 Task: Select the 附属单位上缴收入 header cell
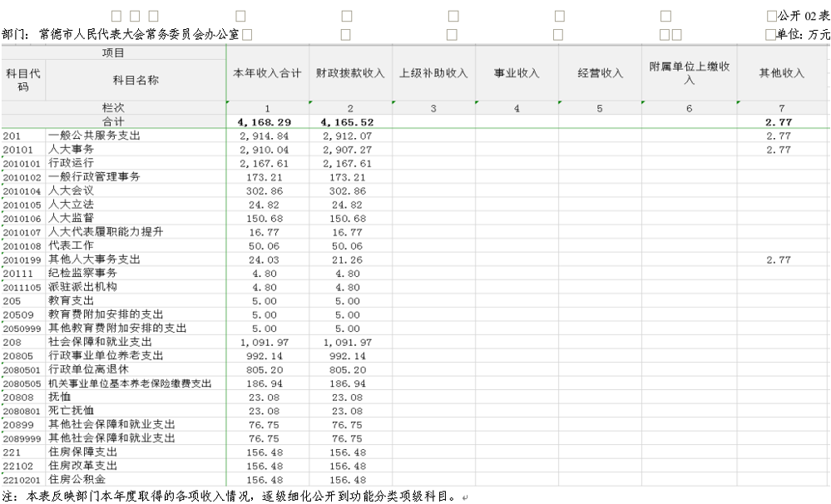[x=689, y=73]
